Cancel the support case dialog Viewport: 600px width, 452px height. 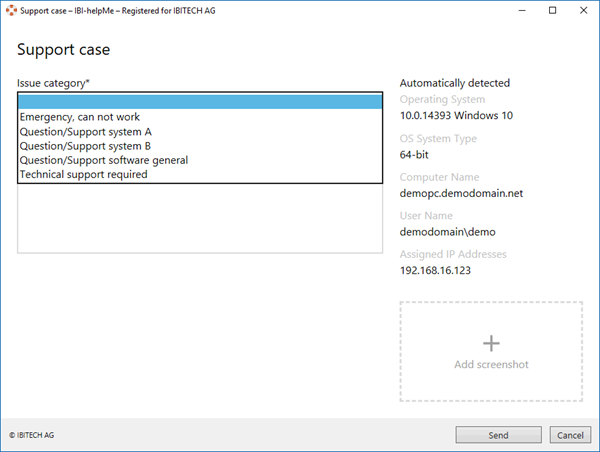[570, 435]
